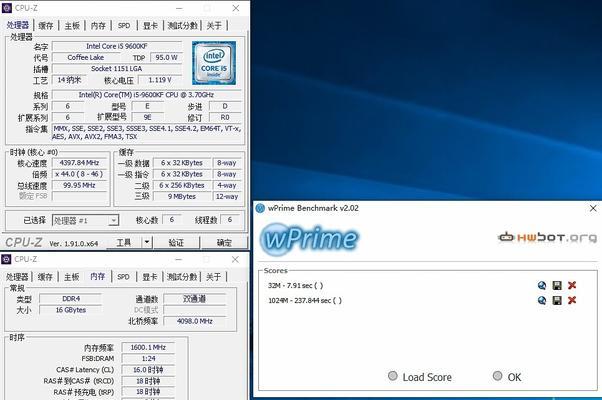The image size is (602, 400).
Task: Click the lower CPU-Z window title icon
Action: 6,259
